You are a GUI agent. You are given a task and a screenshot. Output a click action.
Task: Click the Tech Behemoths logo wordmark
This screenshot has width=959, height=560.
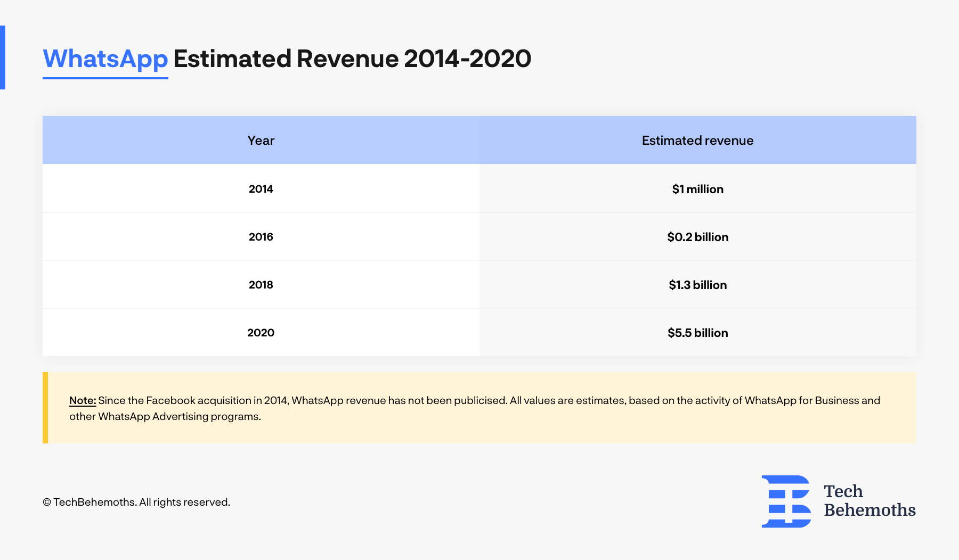point(869,500)
